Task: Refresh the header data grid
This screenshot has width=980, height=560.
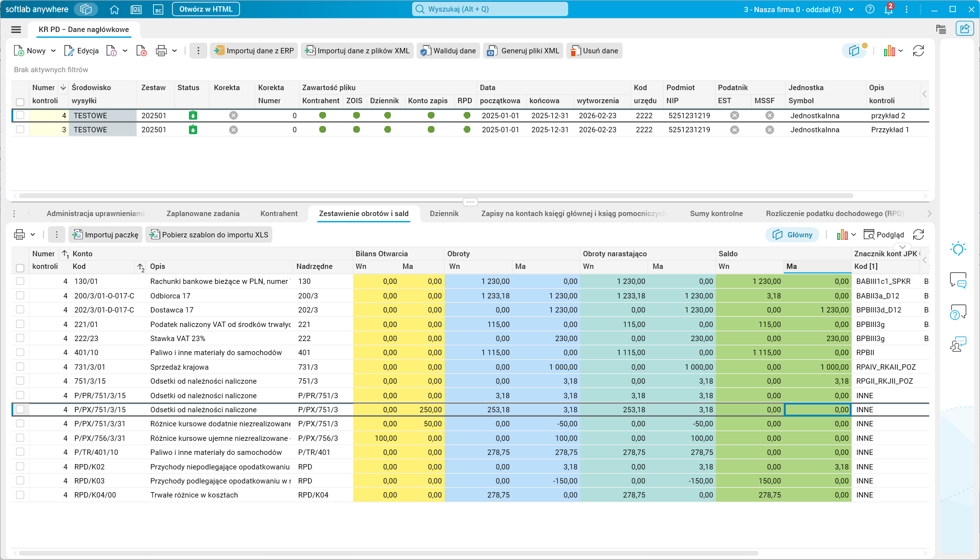Action: pyautogui.click(x=918, y=51)
